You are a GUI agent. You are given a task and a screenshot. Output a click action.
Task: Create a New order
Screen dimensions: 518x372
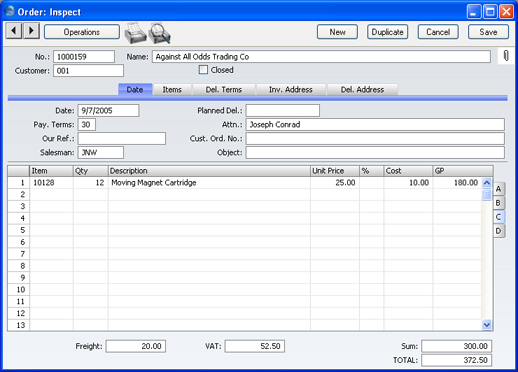coord(337,32)
